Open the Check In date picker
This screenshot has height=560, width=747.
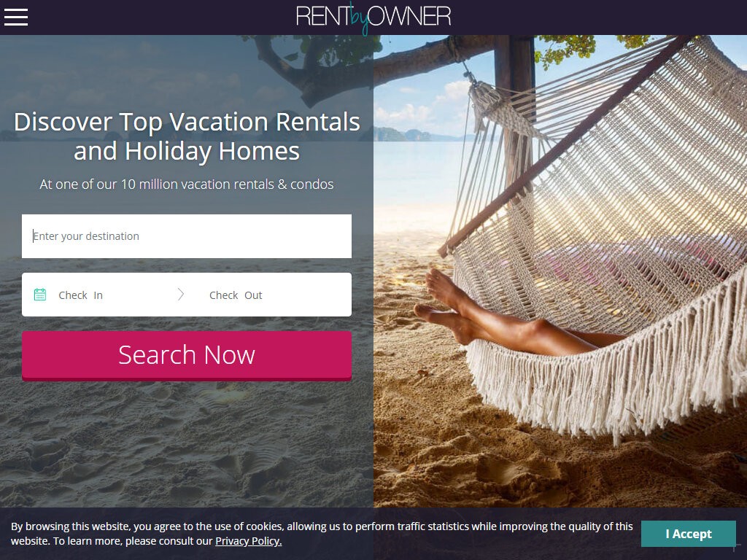pyautogui.click(x=80, y=295)
